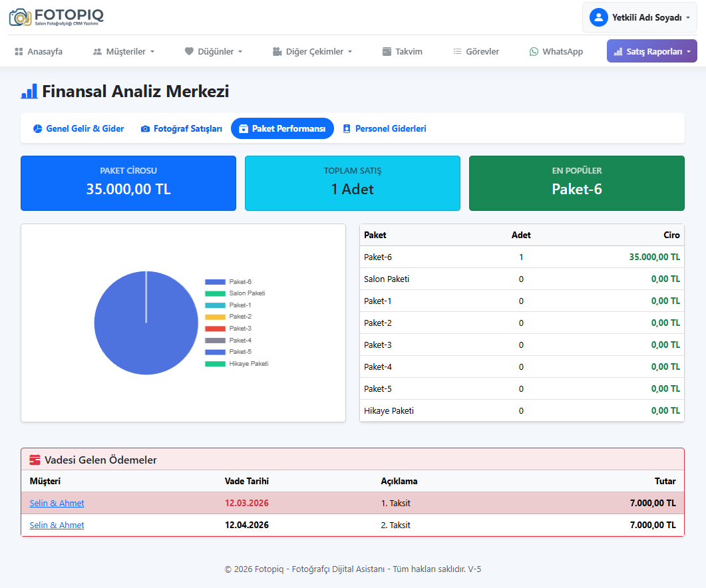
Task: Click the Personel Giderleri badge icon
Action: coord(346,129)
